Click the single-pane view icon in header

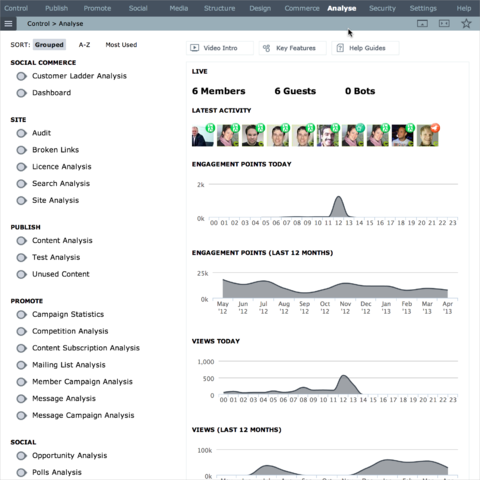(x=422, y=24)
